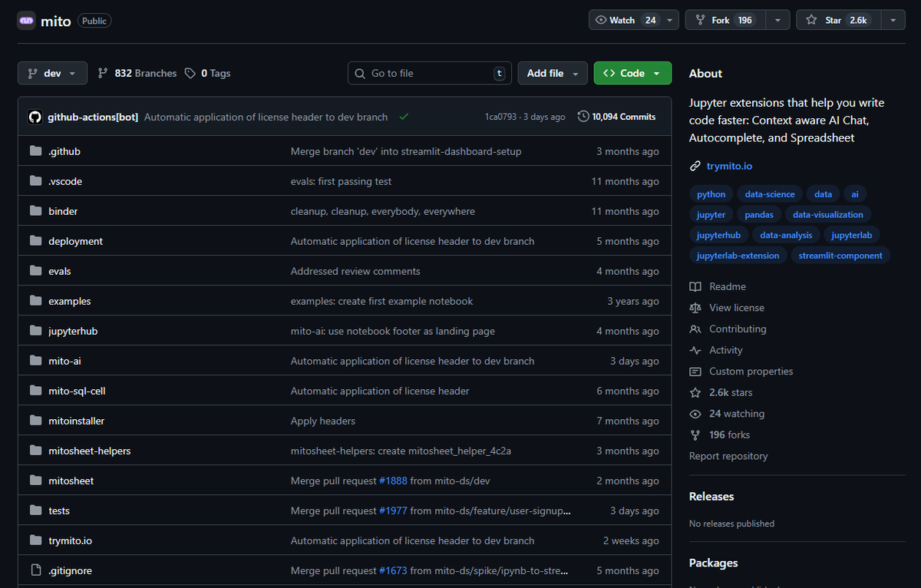Open the .github folder icon
Viewport: 921px width, 588px height.
35,151
